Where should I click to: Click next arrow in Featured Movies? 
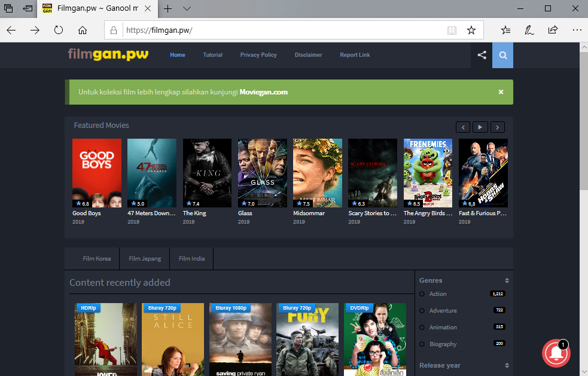(498, 127)
